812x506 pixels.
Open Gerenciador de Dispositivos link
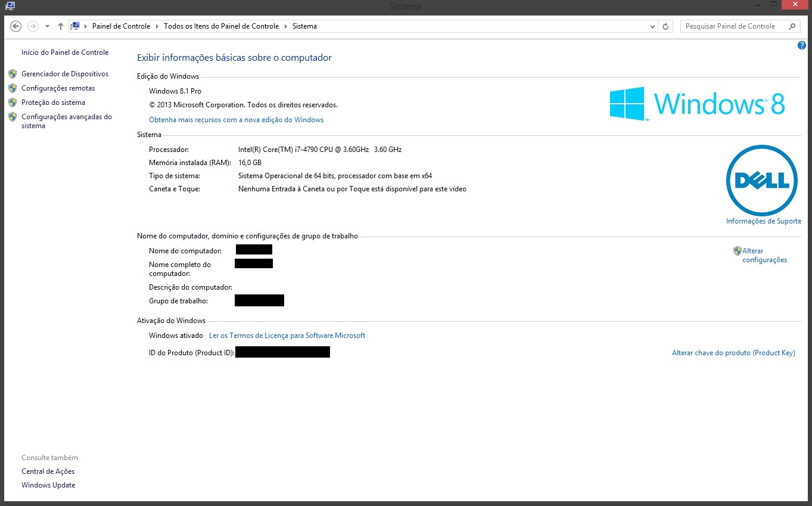pyautogui.click(x=65, y=74)
